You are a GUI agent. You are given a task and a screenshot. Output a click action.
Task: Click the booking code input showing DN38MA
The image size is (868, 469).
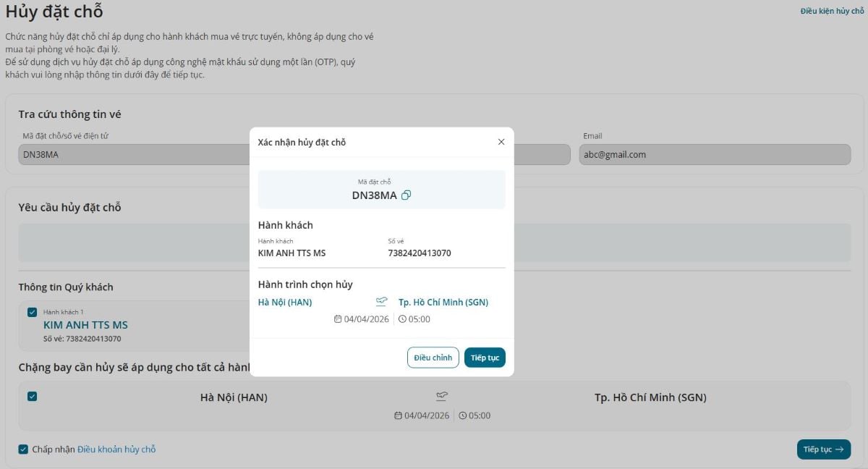coord(130,154)
